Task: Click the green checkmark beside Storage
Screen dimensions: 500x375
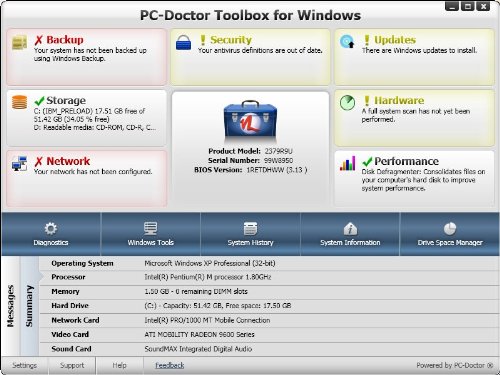Action: (39, 101)
